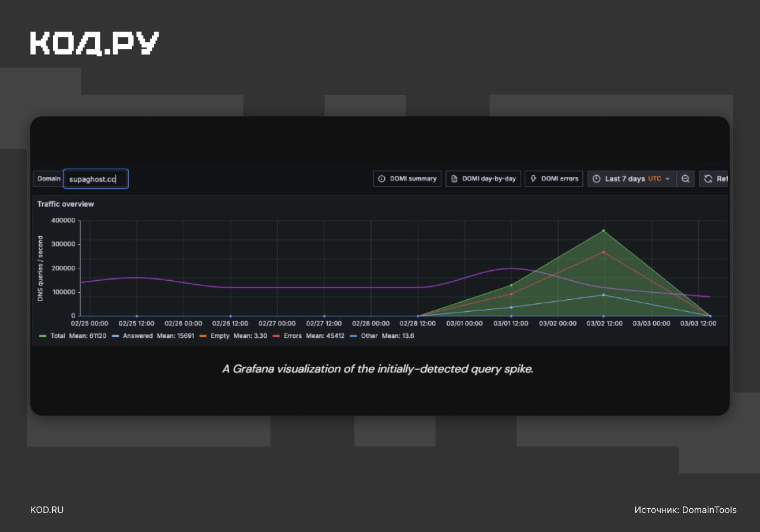Expand the Last 7 days time picker
This screenshot has width=760, height=532.
(x=632, y=179)
